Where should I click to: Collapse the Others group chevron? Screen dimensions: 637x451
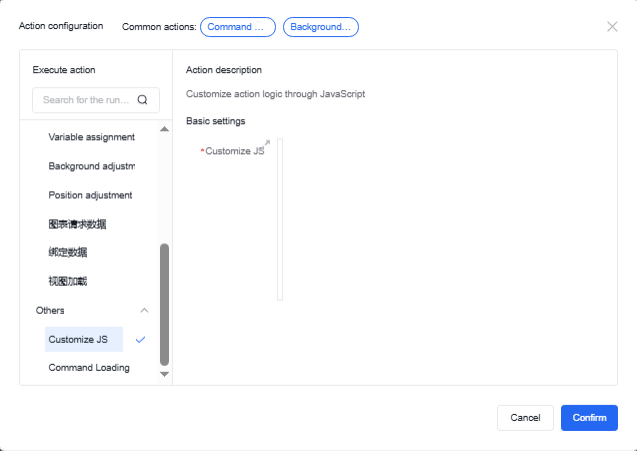[144, 311]
